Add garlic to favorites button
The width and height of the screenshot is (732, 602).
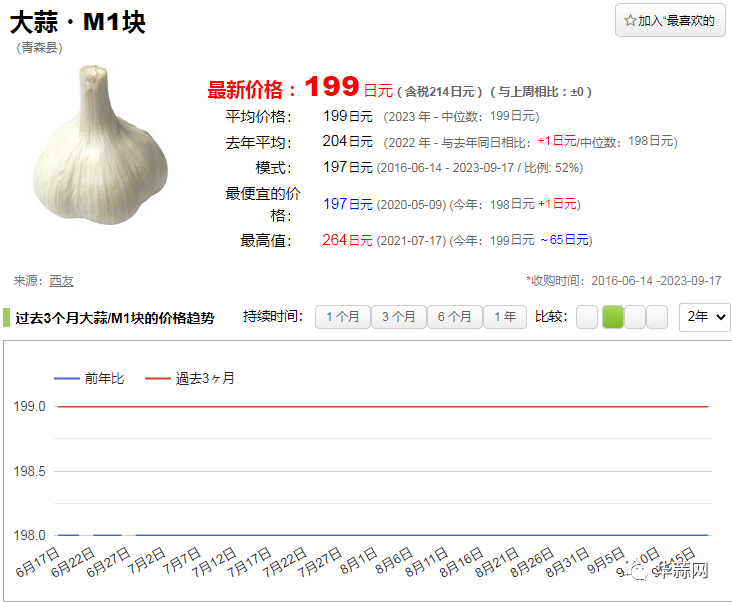tap(670, 21)
